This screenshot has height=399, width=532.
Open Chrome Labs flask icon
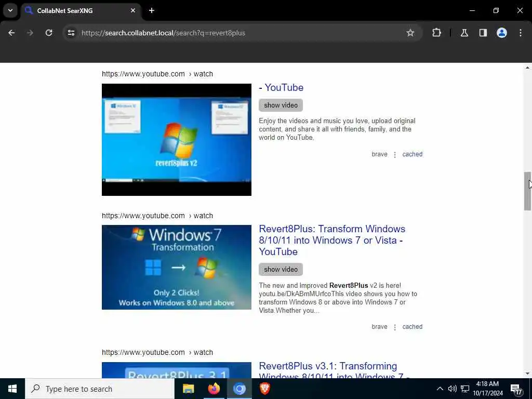coord(464,33)
